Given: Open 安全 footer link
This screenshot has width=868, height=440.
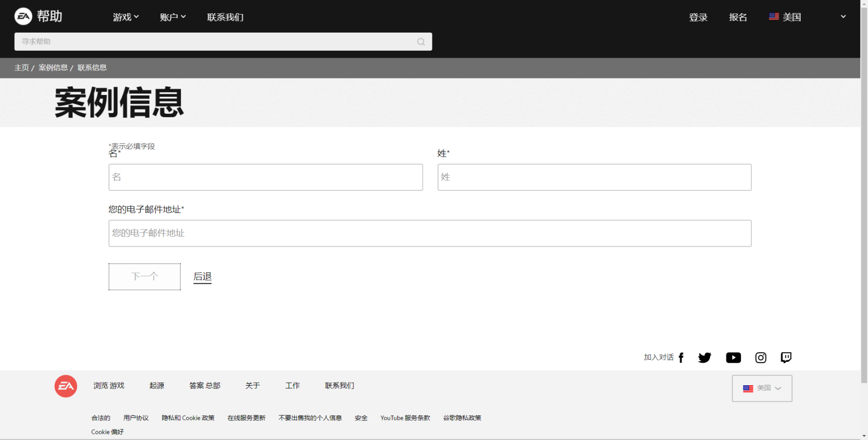Looking at the screenshot, I should tap(361, 418).
